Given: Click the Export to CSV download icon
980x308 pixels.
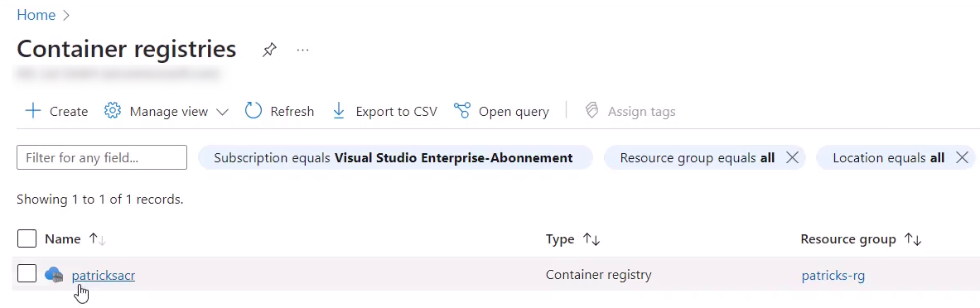Looking at the screenshot, I should point(339,111).
